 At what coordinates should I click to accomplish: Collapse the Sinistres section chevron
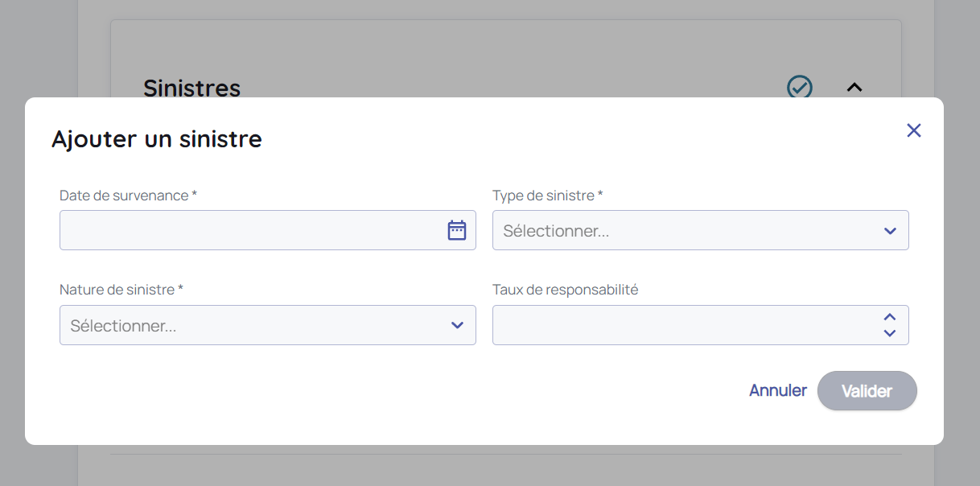coord(854,87)
